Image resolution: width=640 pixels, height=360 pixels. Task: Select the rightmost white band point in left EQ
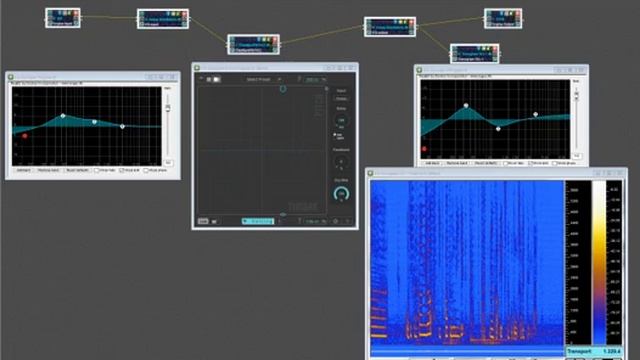(122, 127)
